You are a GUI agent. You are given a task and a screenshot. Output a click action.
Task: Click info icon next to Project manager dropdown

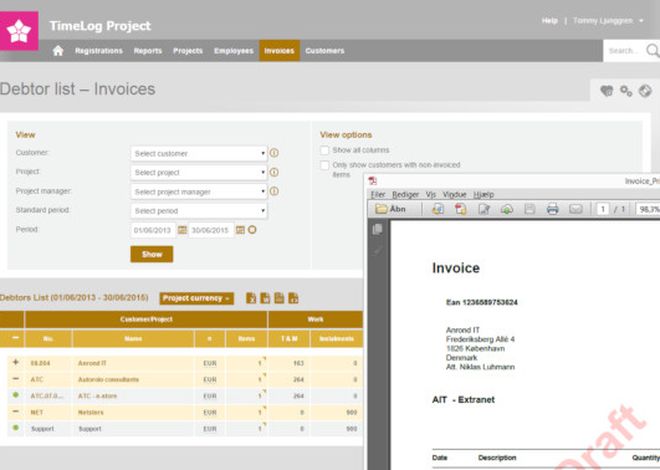click(x=274, y=191)
